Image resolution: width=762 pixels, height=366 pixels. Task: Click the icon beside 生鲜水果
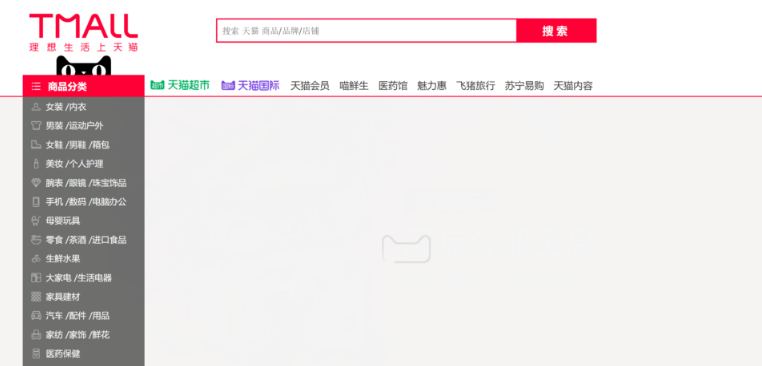pos(36,259)
